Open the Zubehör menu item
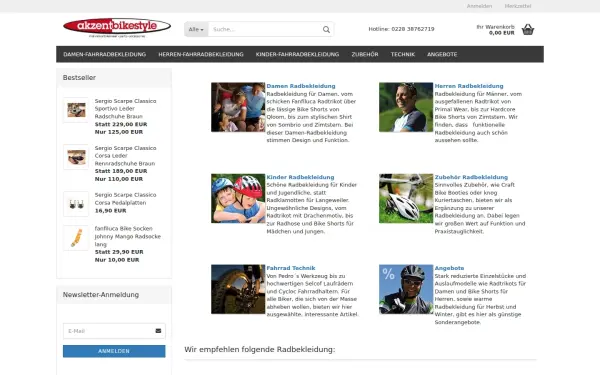Screen dimensions: 600x375 [365, 54]
